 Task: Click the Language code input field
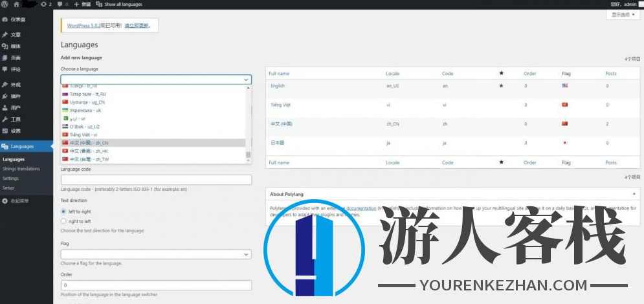[155, 180]
